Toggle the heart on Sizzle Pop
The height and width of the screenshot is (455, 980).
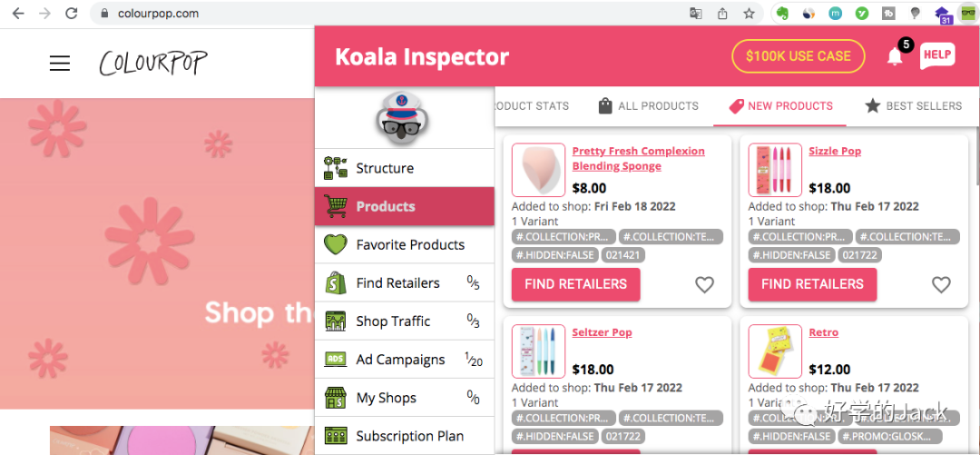[x=941, y=284]
